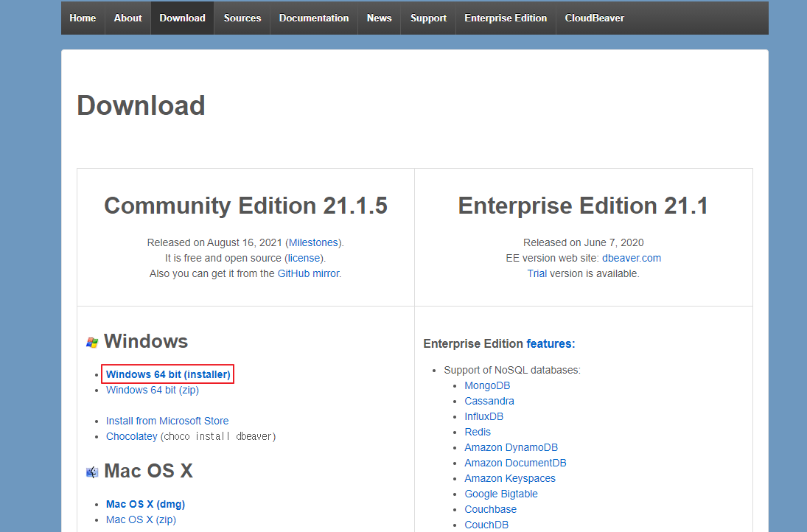The image size is (807, 532).
Task: Open the Amazon DocumentDB link
Action: click(515, 463)
